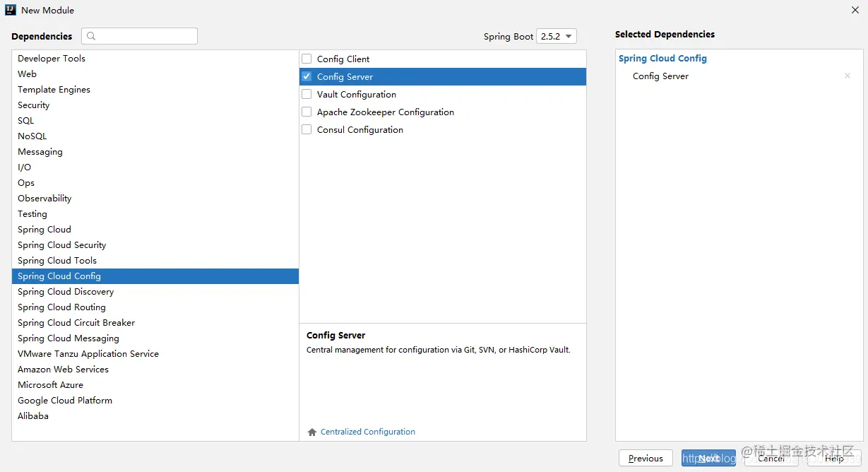Click the Config Server description title
Image resolution: width=868 pixels, height=472 pixels.
(336, 336)
